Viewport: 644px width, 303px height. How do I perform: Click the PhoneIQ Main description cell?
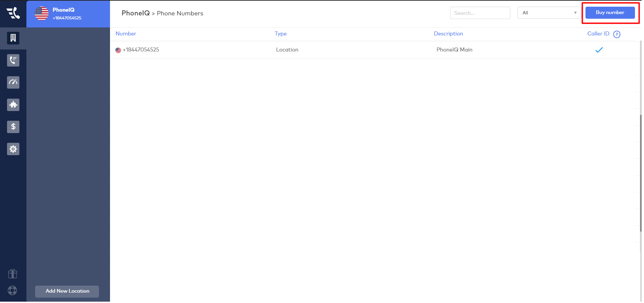(454, 50)
